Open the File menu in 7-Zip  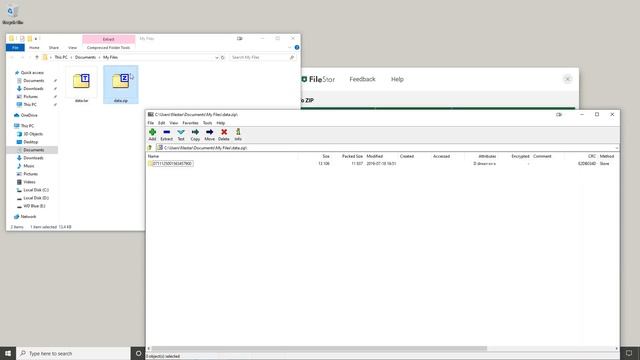(x=151, y=123)
